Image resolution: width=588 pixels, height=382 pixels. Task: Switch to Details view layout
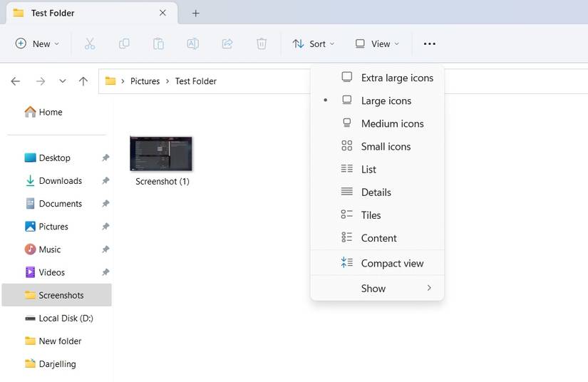click(376, 192)
